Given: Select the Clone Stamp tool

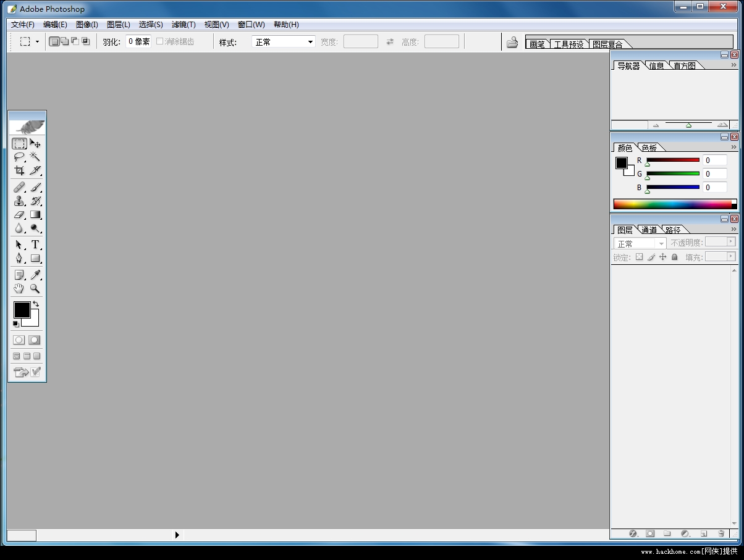Looking at the screenshot, I should [x=20, y=201].
